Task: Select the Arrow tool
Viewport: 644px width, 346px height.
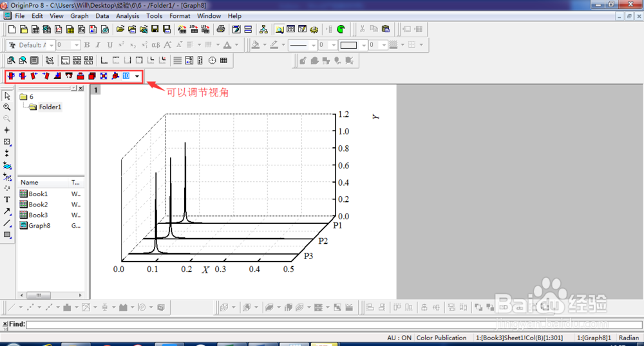Action: 7,211
